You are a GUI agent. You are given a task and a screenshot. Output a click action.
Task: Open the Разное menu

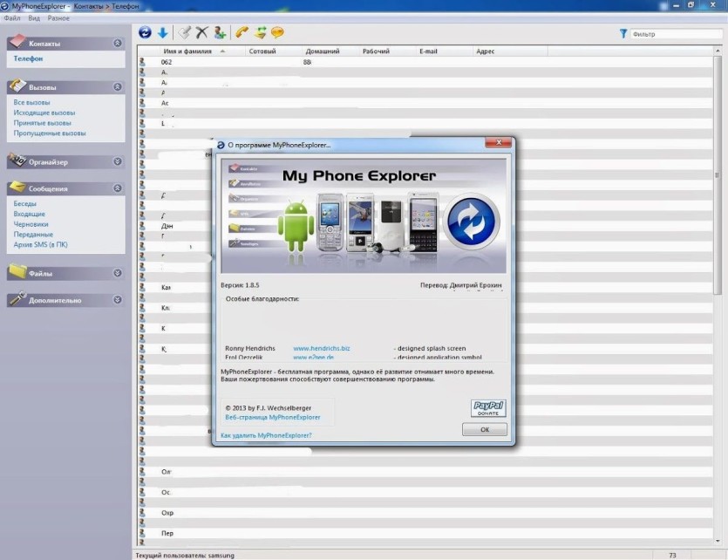[x=58, y=18]
